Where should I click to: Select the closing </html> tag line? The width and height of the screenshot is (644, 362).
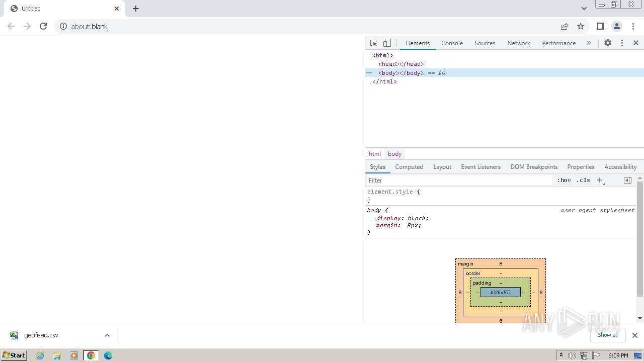tap(384, 81)
